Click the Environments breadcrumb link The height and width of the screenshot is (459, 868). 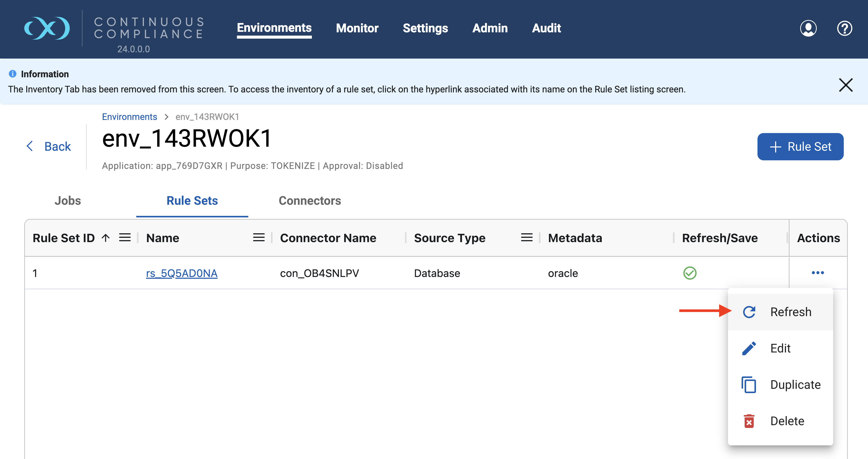(x=129, y=117)
